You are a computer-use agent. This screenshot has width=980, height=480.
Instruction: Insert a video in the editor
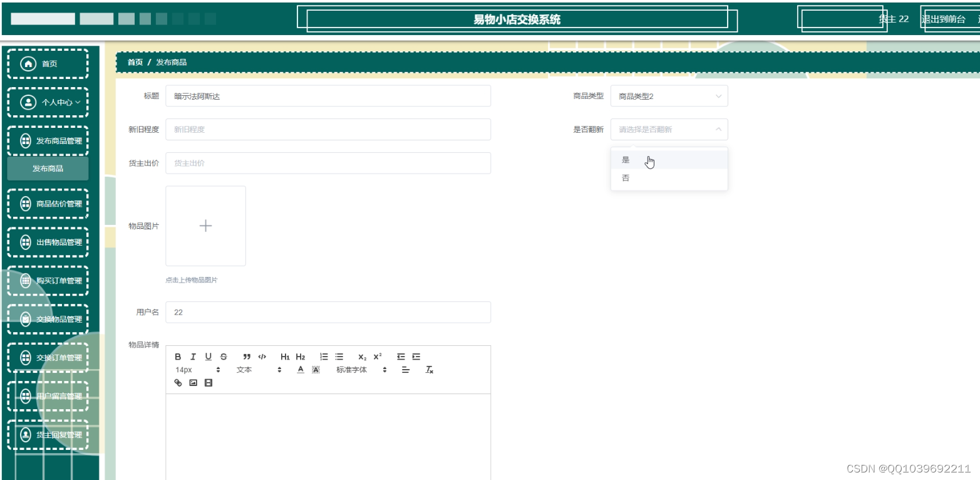(x=209, y=382)
